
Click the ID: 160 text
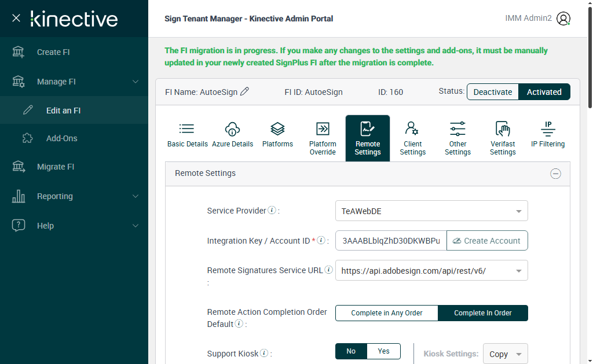391,92
